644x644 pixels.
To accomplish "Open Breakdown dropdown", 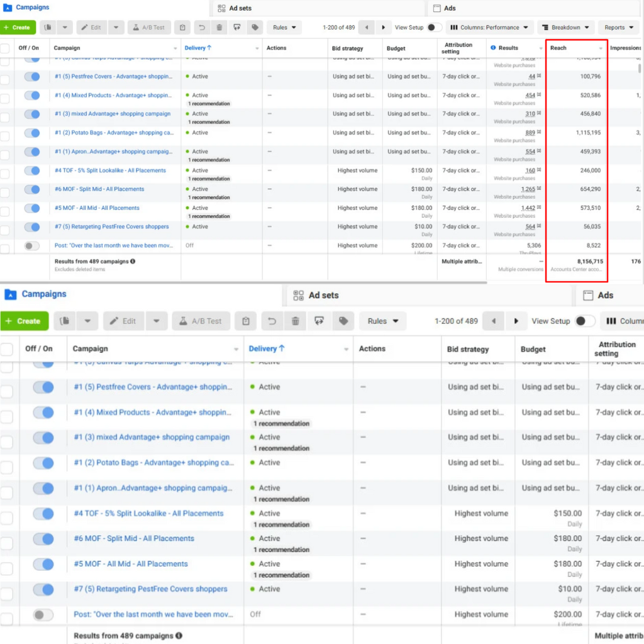I will click(565, 28).
